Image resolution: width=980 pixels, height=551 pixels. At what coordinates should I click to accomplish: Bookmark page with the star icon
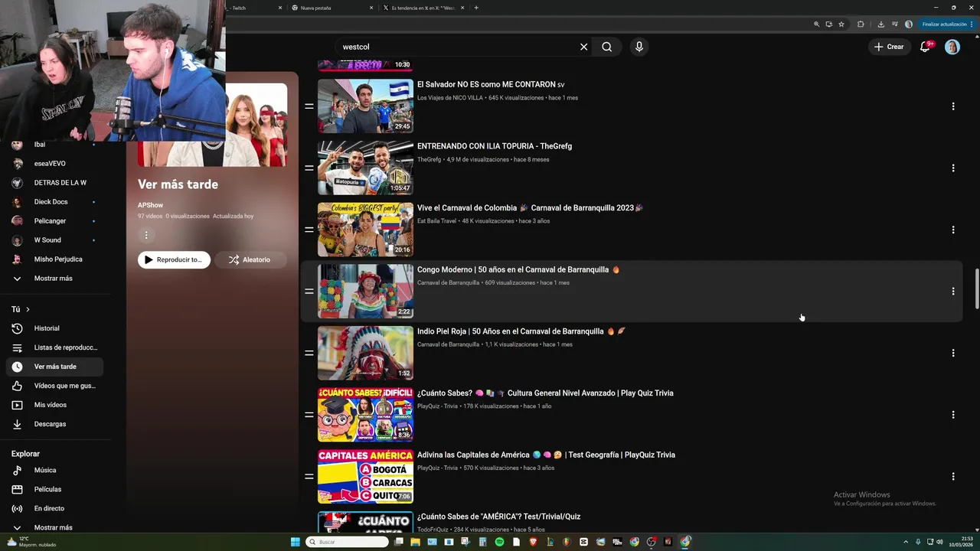click(841, 24)
